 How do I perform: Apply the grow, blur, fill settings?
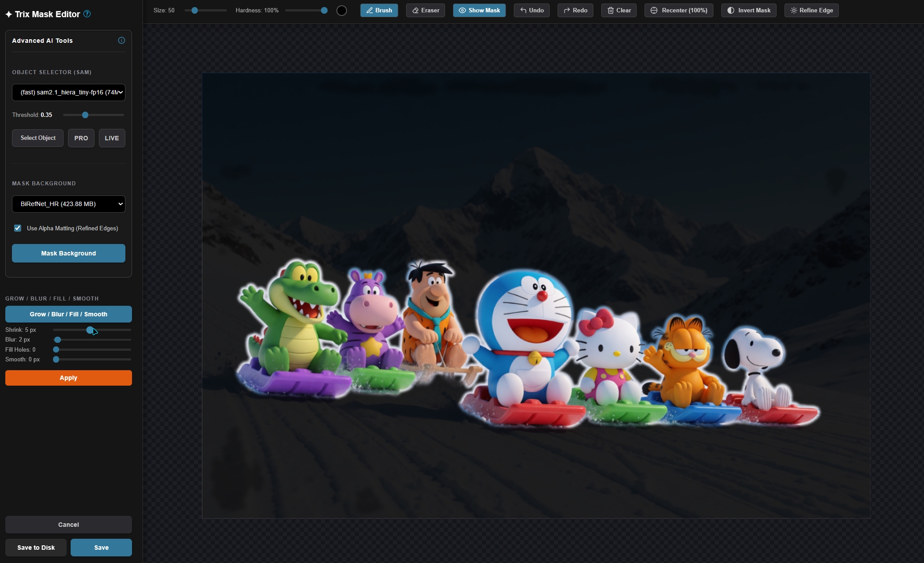(68, 378)
